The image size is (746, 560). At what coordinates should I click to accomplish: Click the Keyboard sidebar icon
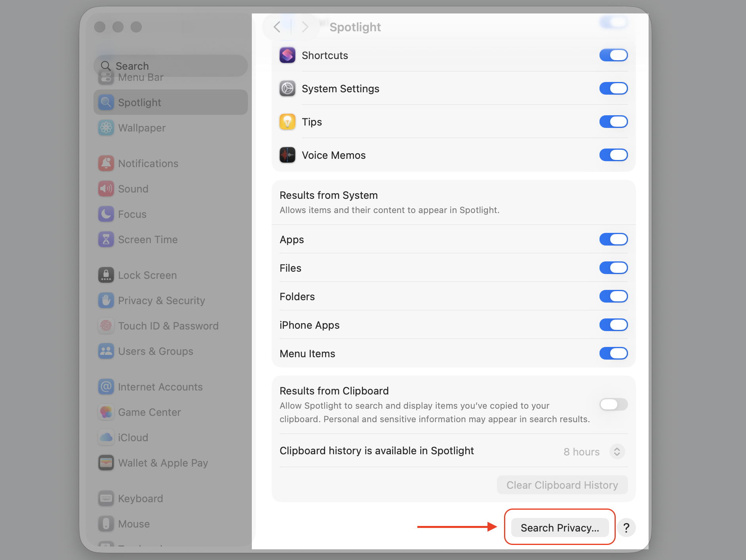pyautogui.click(x=106, y=498)
